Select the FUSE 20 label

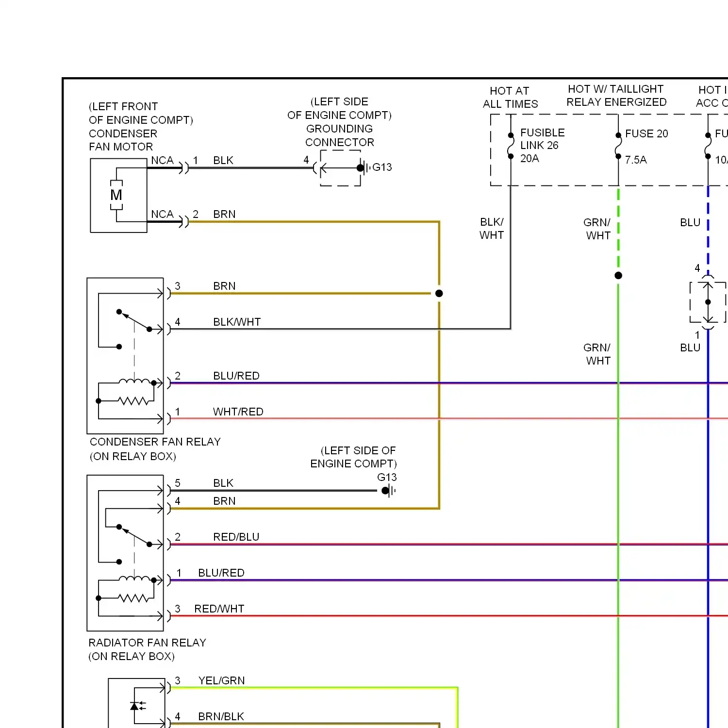click(646, 133)
